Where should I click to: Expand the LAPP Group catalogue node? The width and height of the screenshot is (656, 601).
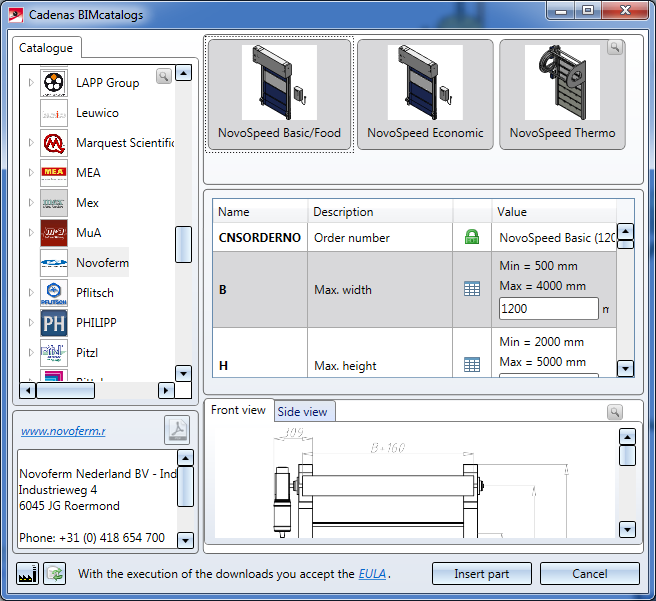(30, 83)
